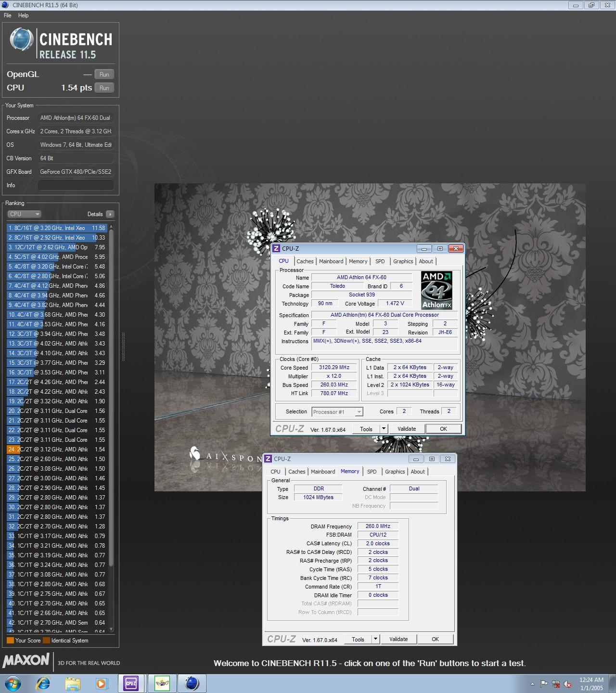The width and height of the screenshot is (616, 693).
Task: Switch to About tab in lower CPU-Z window
Action: [x=418, y=472]
